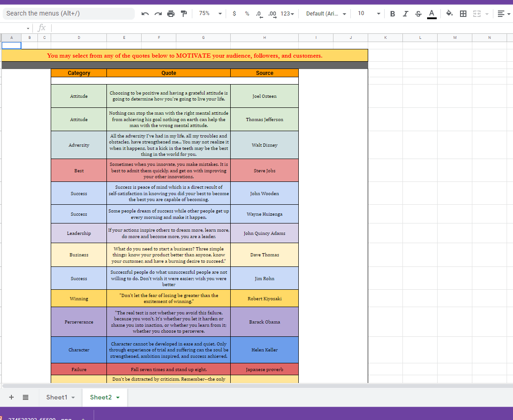The height and width of the screenshot is (420, 513).
Task: Format as percent
Action: [247, 14]
